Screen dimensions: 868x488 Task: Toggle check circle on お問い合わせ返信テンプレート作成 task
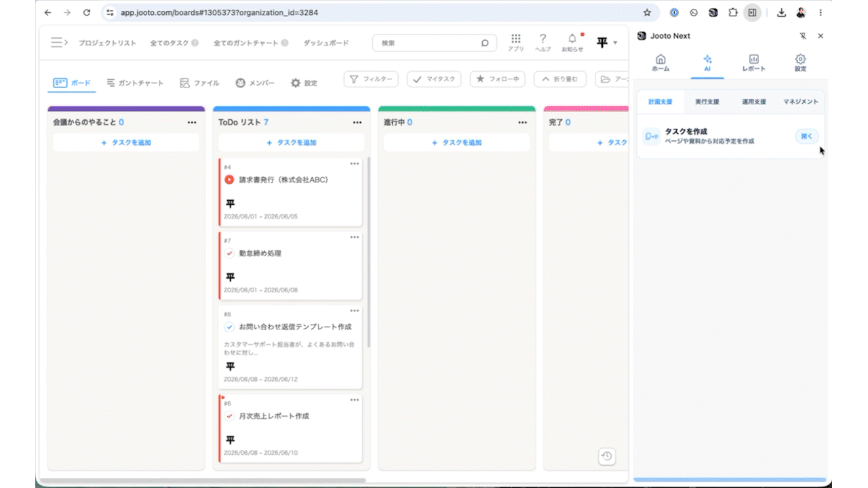[229, 326]
